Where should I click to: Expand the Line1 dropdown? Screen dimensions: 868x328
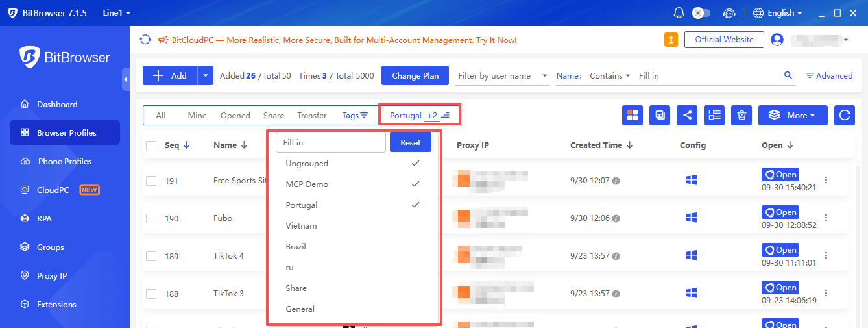click(117, 13)
